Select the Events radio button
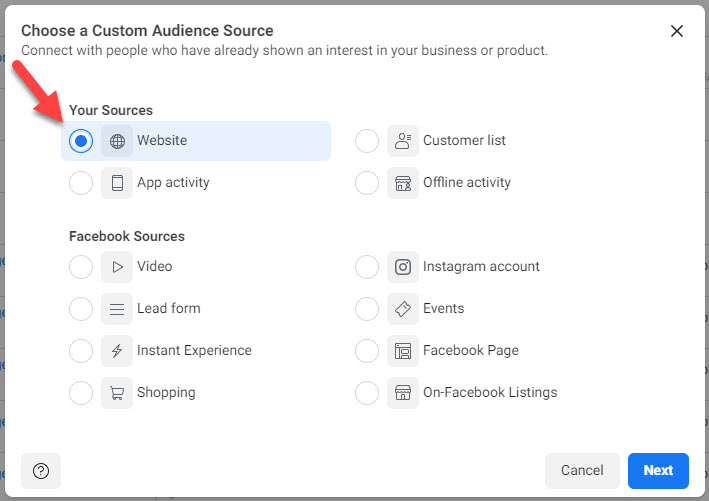Screen dimensions: 709x501 pyautogui.click(x=367, y=309)
